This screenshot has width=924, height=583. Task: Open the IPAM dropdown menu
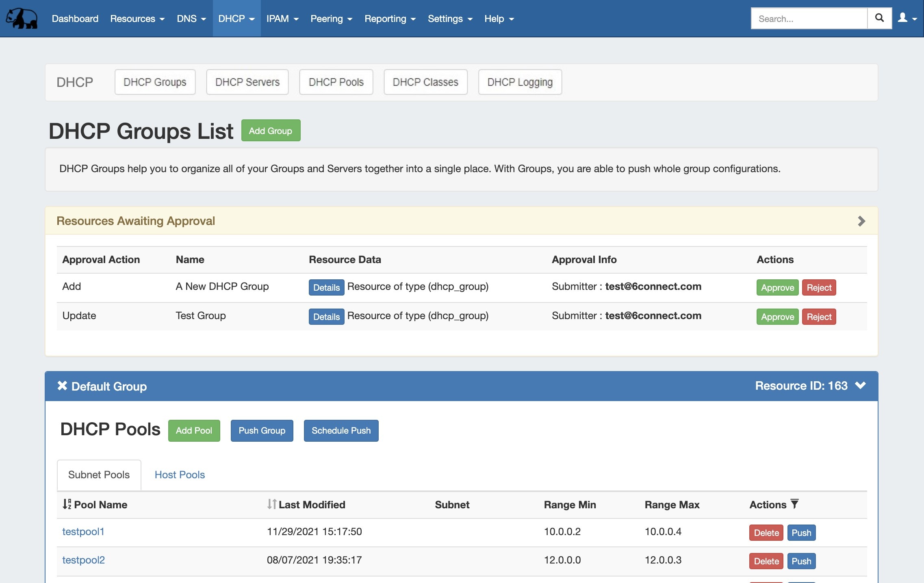click(x=282, y=19)
